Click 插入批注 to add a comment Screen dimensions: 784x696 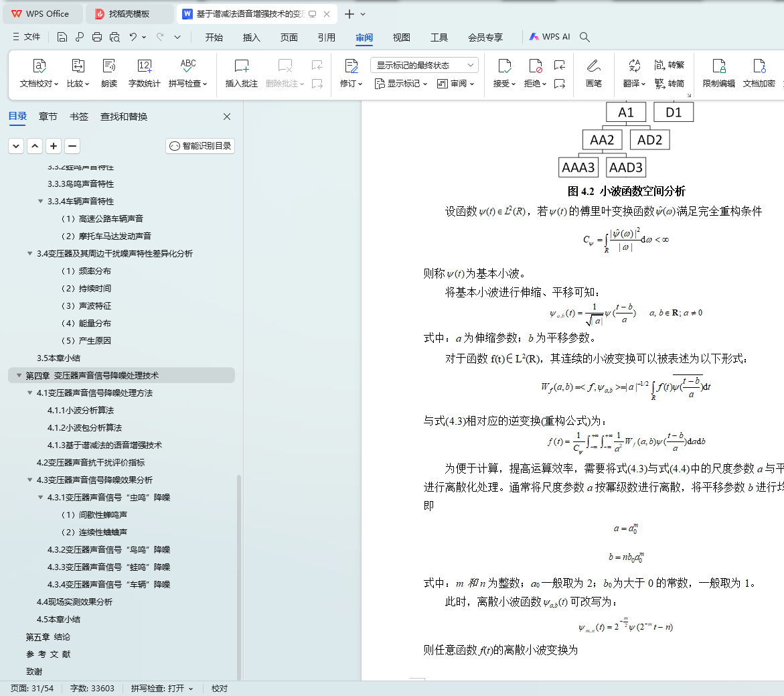coord(242,73)
